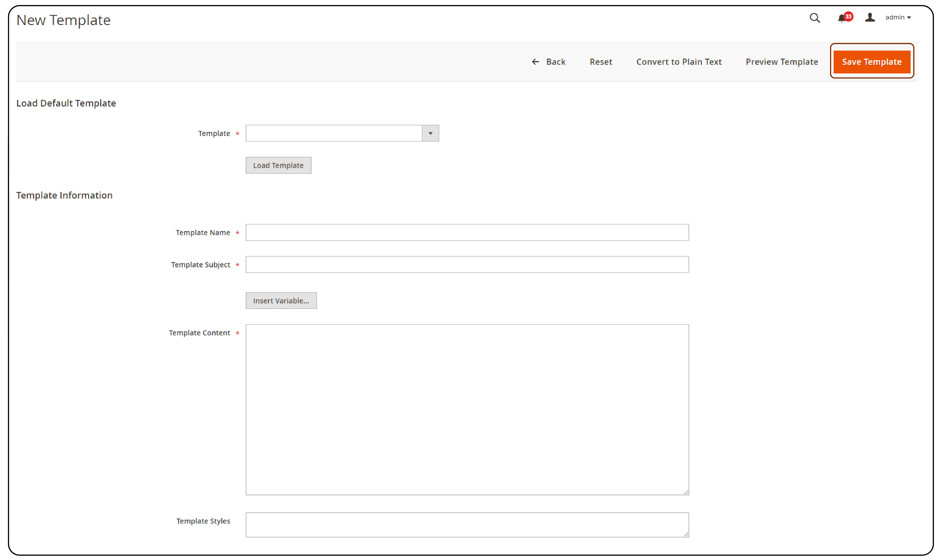This screenshot has width=942, height=560.
Task: Click the Template Name label
Action: tap(203, 233)
